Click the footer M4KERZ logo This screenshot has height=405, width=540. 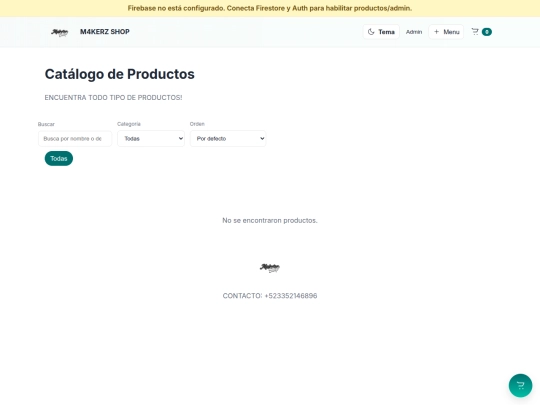tap(270, 268)
